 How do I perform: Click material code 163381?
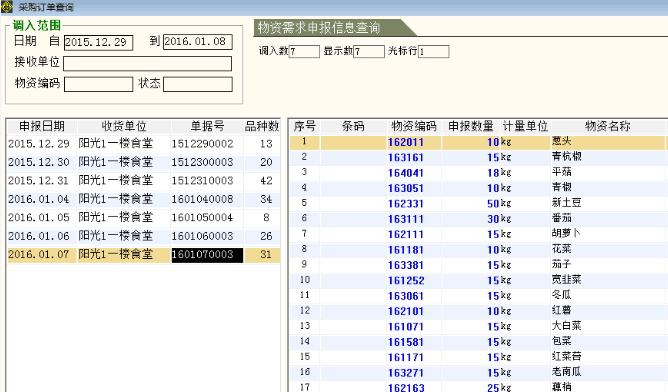[406, 265]
